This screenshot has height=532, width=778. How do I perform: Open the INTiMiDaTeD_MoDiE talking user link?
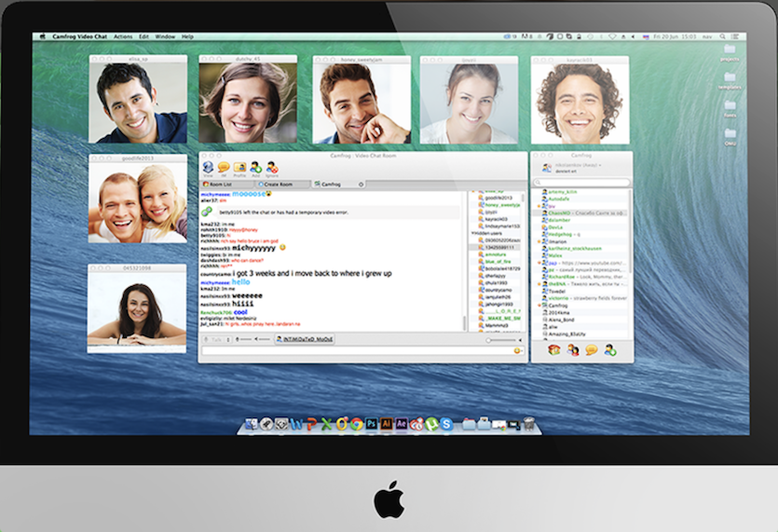pos(305,339)
